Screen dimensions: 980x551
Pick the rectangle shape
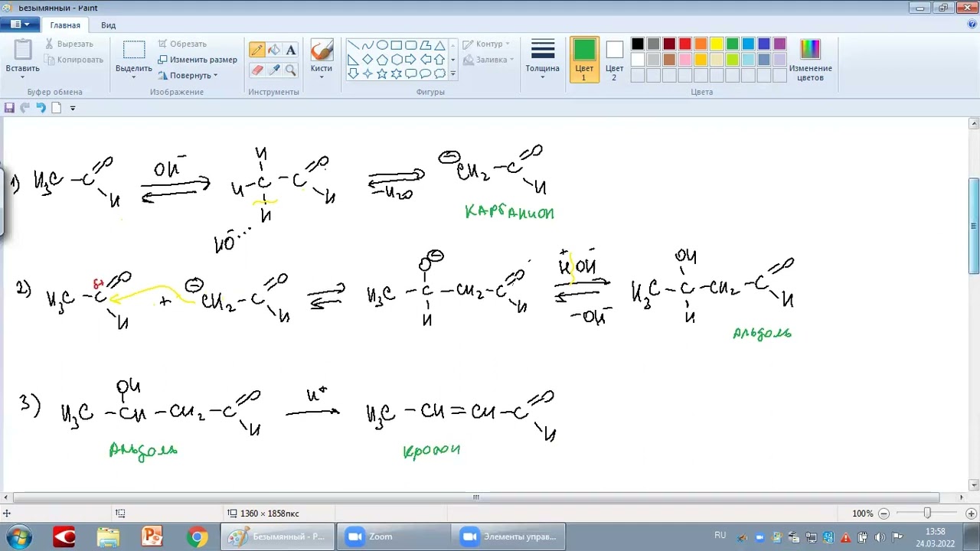tap(397, 45)
